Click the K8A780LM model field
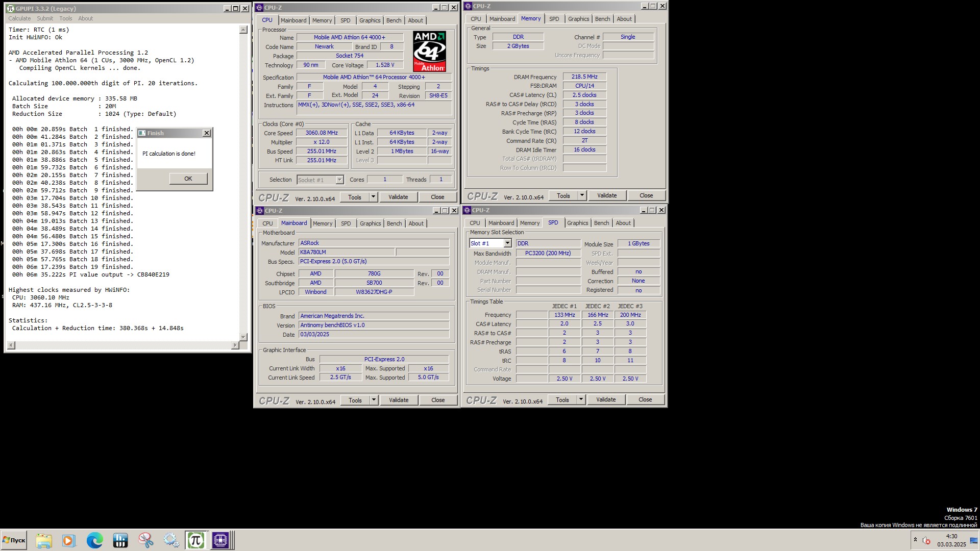 tap(347, 252)
